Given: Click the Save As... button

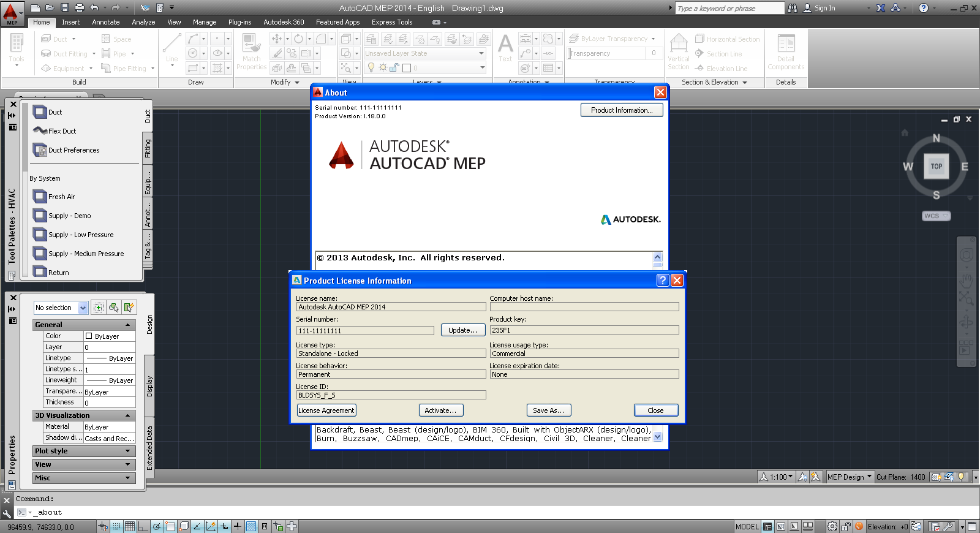Looking at the screenshot, I should (549, 410).
